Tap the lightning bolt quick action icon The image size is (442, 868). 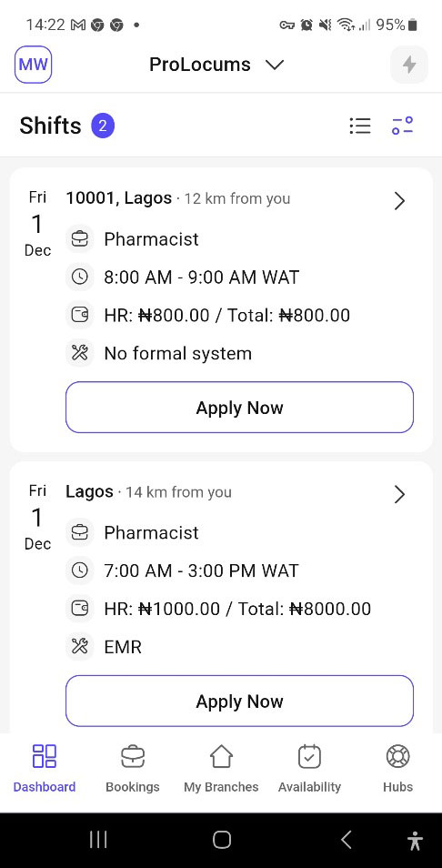tap(409, 65)
